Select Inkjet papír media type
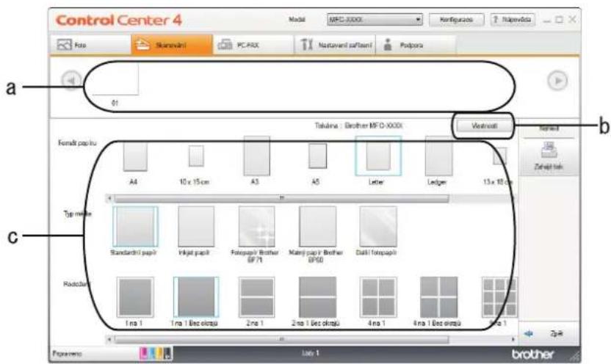This screenshot has height=364, width=611. click(x=196, y=227)
